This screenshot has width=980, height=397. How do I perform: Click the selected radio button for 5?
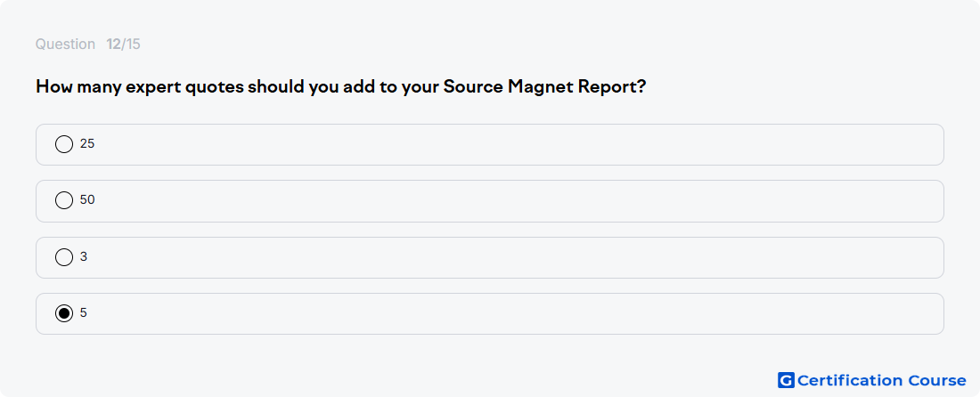tap(64, 313)
